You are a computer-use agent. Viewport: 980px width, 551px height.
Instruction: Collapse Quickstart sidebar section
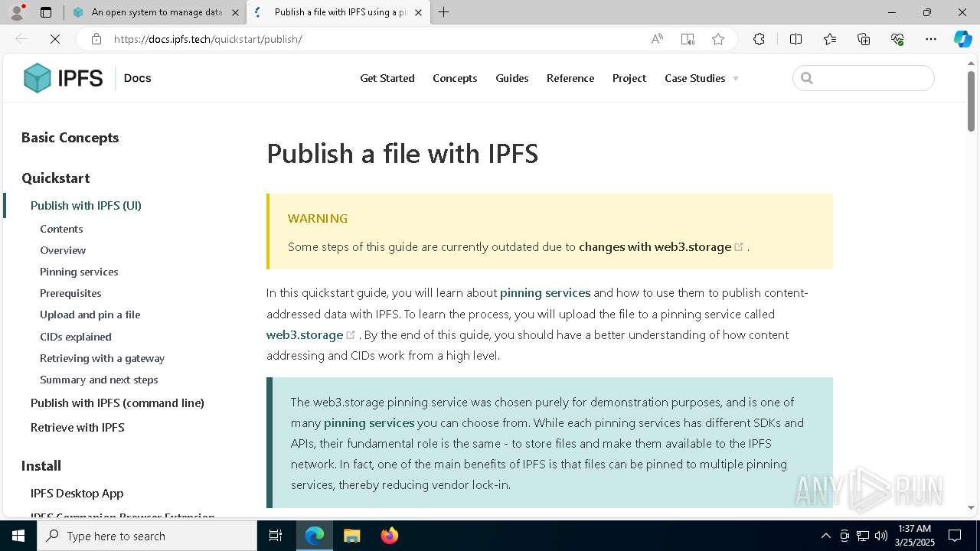[55, 178]
